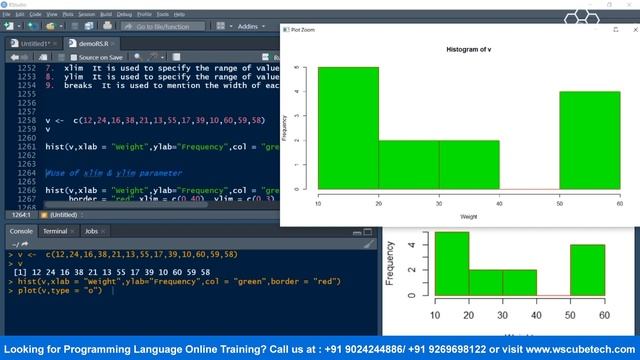Click the Run code icon
The height and width of the screenshot is (360, 640).
tap(266, 57)
